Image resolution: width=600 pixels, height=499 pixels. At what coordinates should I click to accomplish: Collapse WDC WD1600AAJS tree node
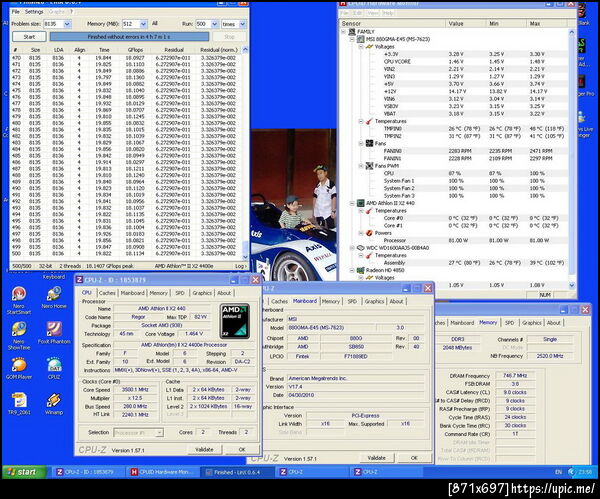point(352,248)
